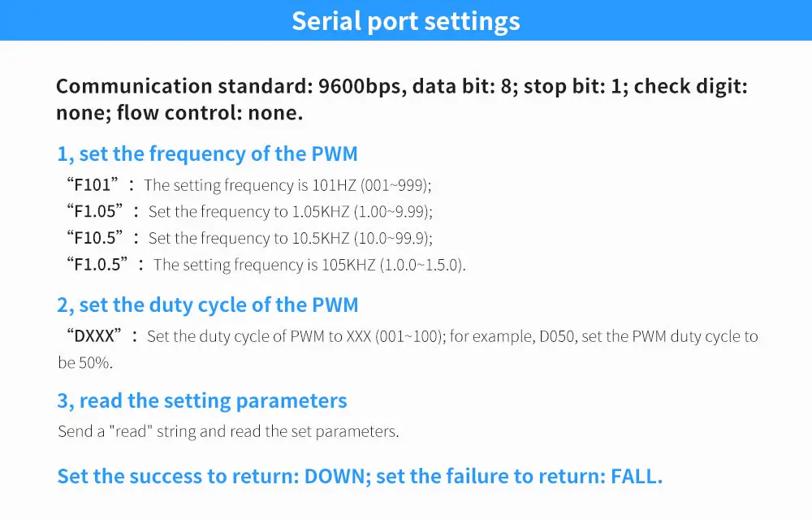812x519 pixels.
Task: Select the 10.5KHZ frequency description text
Action: [291, 238]
